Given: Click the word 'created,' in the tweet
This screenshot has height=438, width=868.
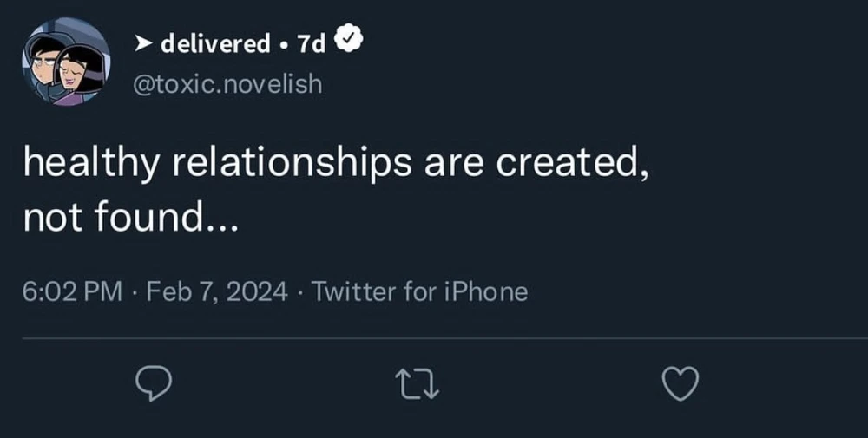Looking at the screenshot, I should (x=572, y=164).
